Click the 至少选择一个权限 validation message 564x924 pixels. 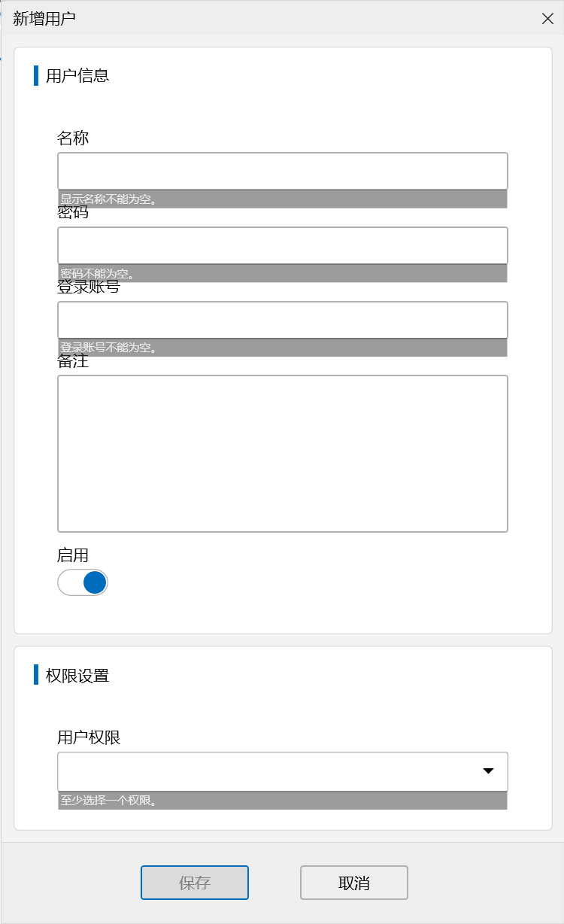[108, 801]
